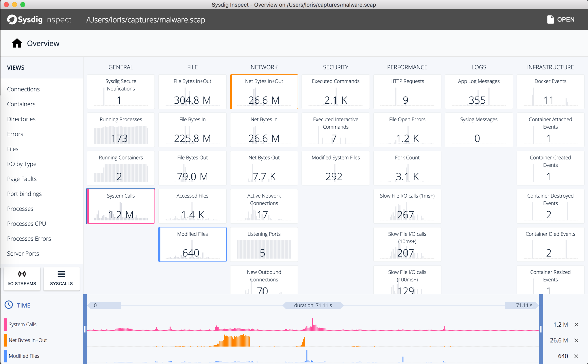Open the System Calls tile
Viewport: 588px width, 364px height.
coord(121,206)
